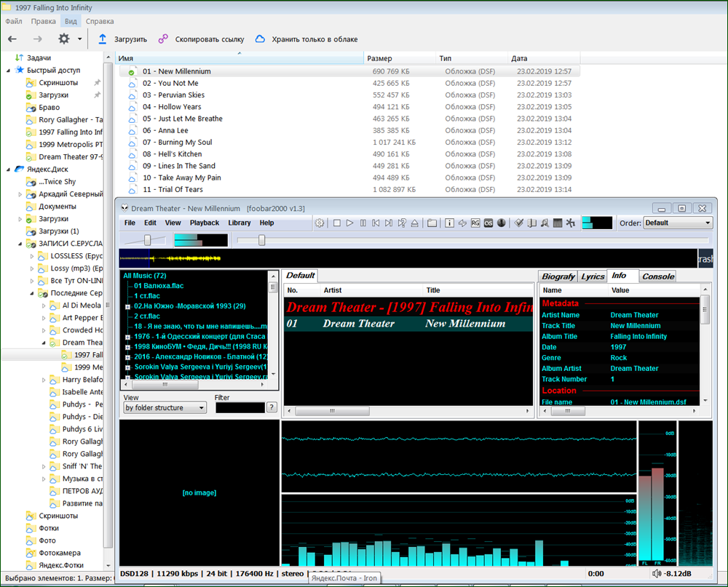Screen dimensions: 728x587
Task: Open the properties info icon in foobar2000
Action: pos(449,223)
